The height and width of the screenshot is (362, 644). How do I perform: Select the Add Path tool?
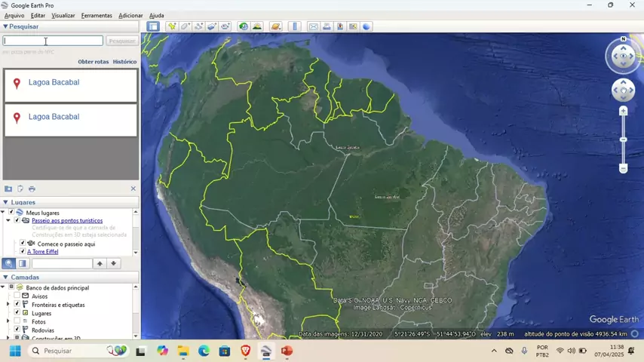199,26
